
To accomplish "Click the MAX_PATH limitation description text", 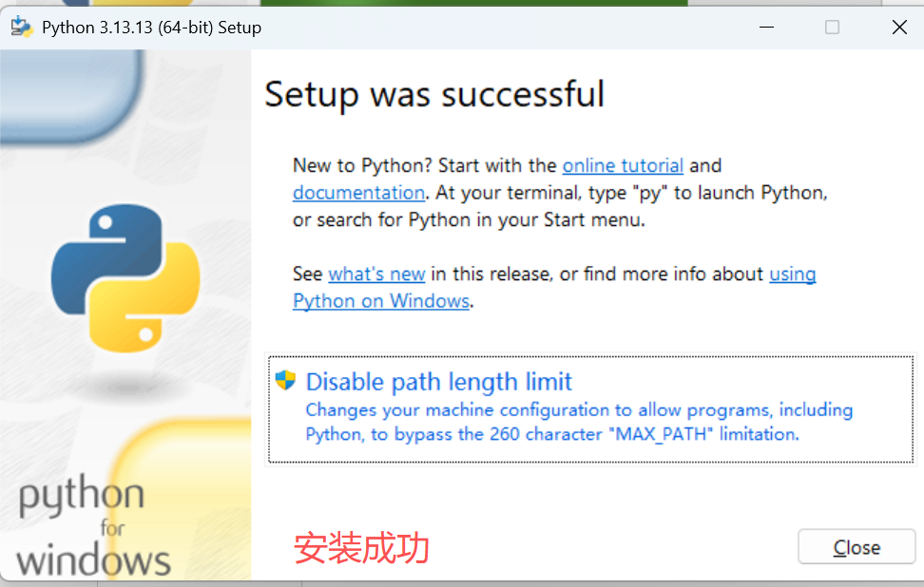I will coord(579,422).
